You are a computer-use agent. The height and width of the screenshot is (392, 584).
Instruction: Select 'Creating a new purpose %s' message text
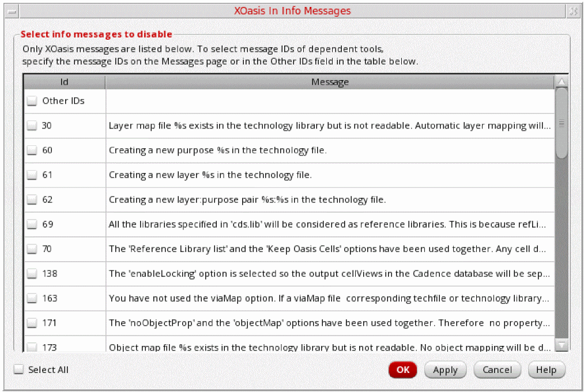coord(217,150)
